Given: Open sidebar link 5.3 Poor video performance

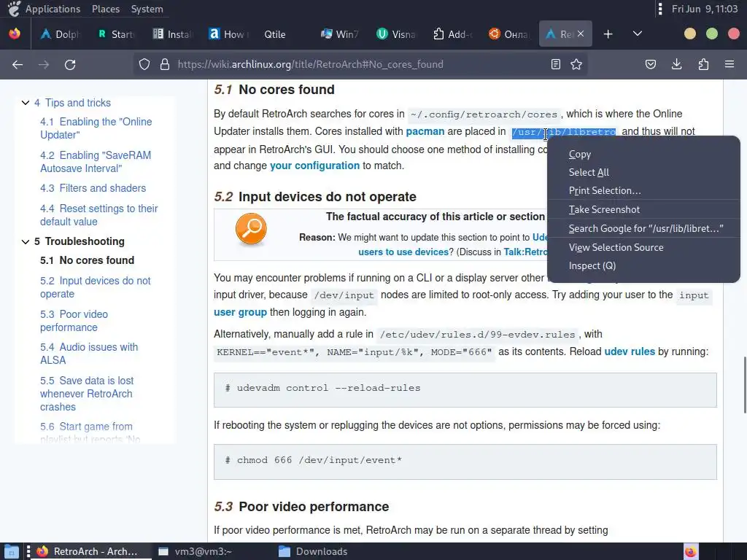Looking at the screenshot, I should point(74,321).
